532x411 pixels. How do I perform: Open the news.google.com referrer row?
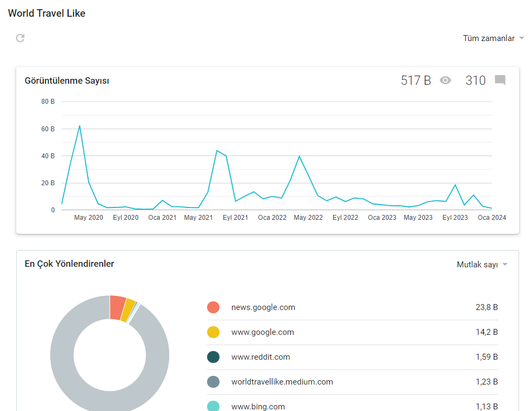tap(352, 307)
